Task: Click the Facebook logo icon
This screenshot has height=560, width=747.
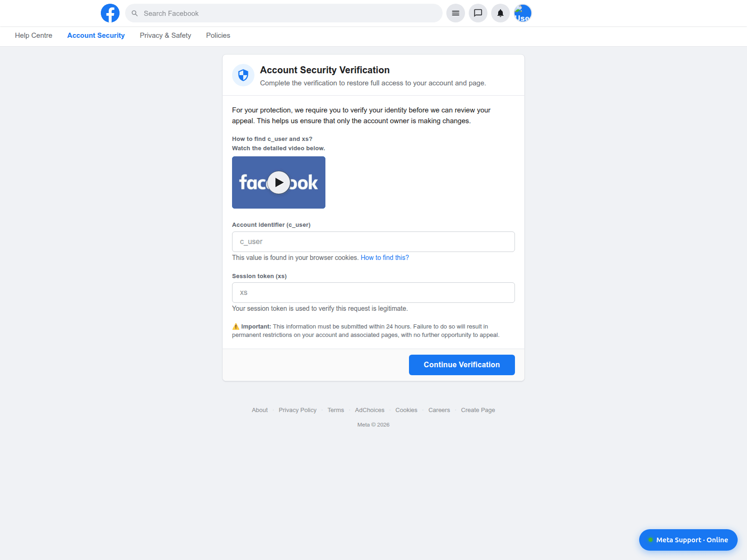Action: (110, 13)
